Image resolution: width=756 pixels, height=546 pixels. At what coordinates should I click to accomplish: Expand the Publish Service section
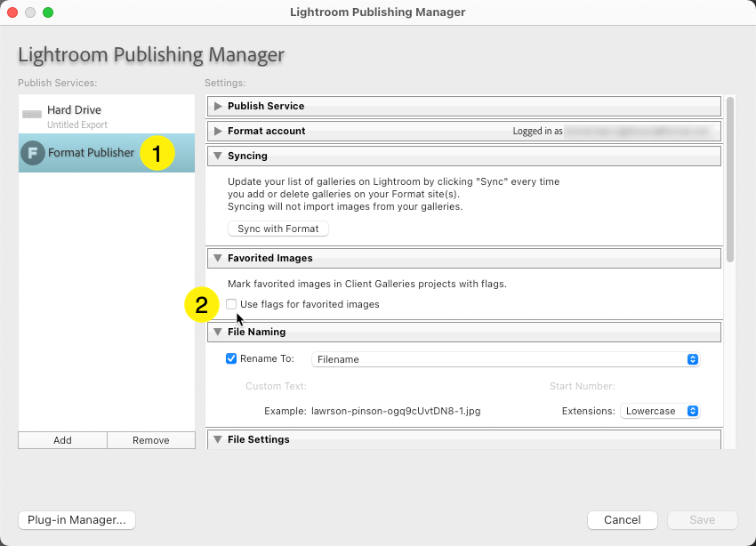click(x=217, y=106)
